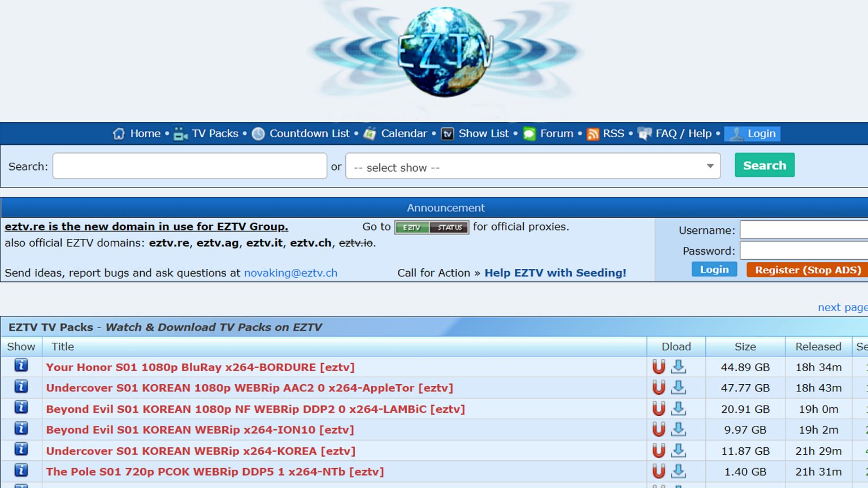Click the Countdown List clock icon
The width and height of the screenshot is (868, 488).
pyautogui.click(x=258, y=134)
